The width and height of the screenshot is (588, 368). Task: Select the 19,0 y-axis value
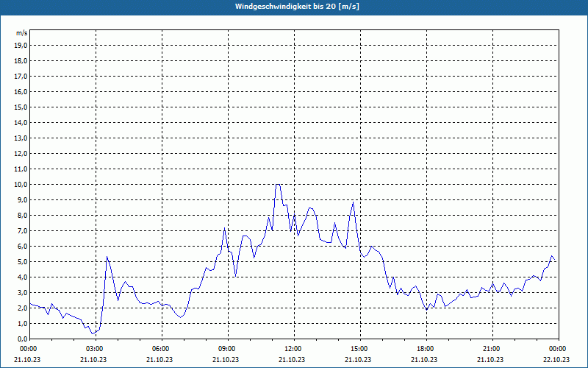pyautogui.click(x=21, y=46)
